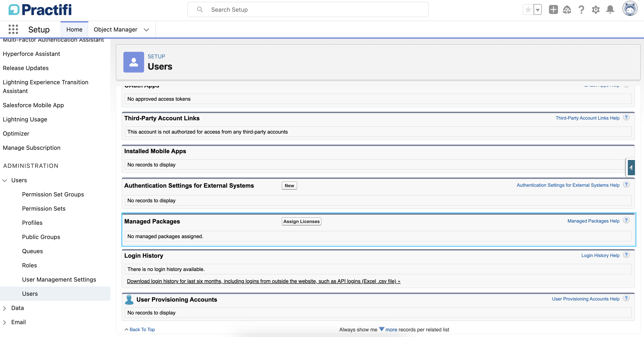
Task: Click 'No managed packages assigned.' text
Action: [x=165, y=237]
